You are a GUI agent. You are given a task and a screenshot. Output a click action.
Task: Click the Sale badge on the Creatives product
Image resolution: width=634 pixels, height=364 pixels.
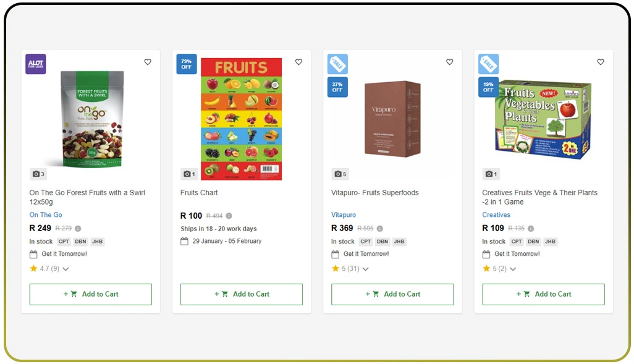click(488, 63)
